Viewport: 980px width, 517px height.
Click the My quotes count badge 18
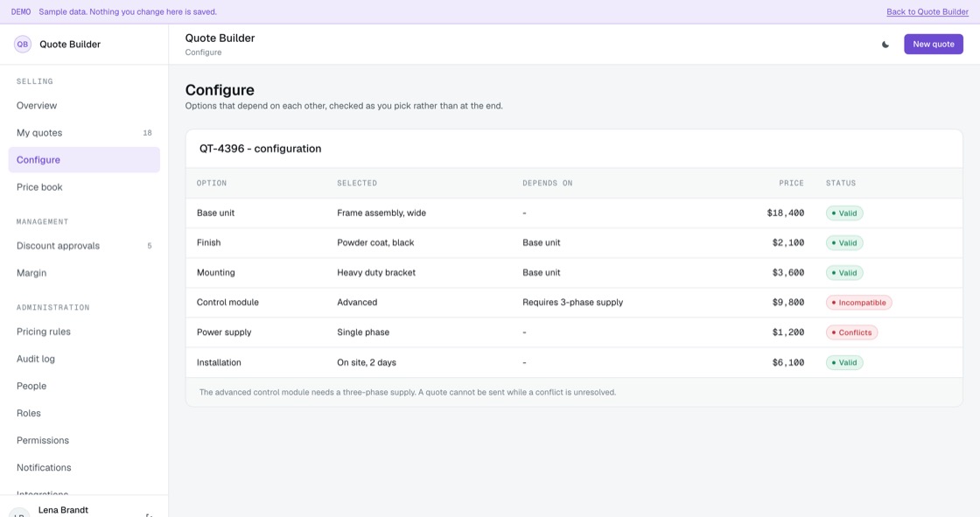(x=148, y=133)
